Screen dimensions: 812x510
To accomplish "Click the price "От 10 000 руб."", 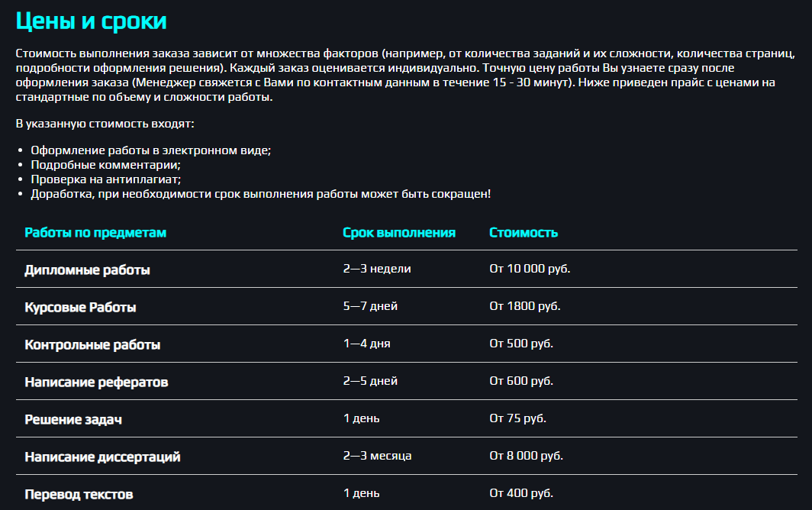I will [530, 269].
